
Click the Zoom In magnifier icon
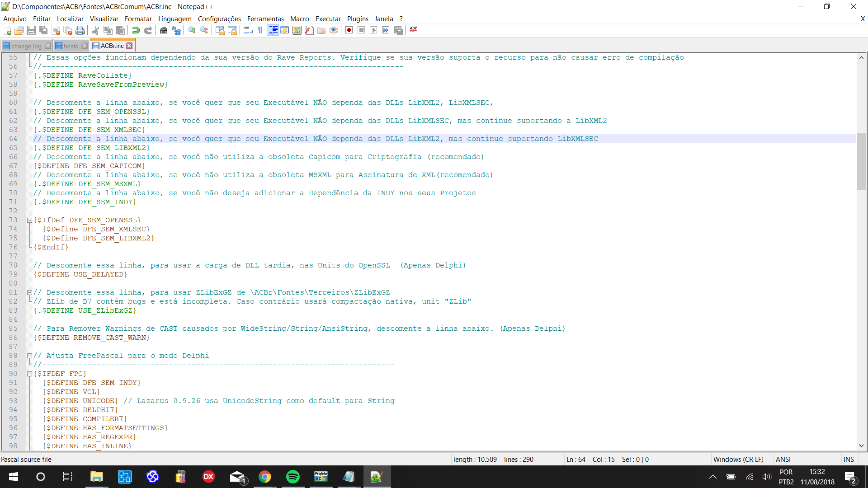192,30
